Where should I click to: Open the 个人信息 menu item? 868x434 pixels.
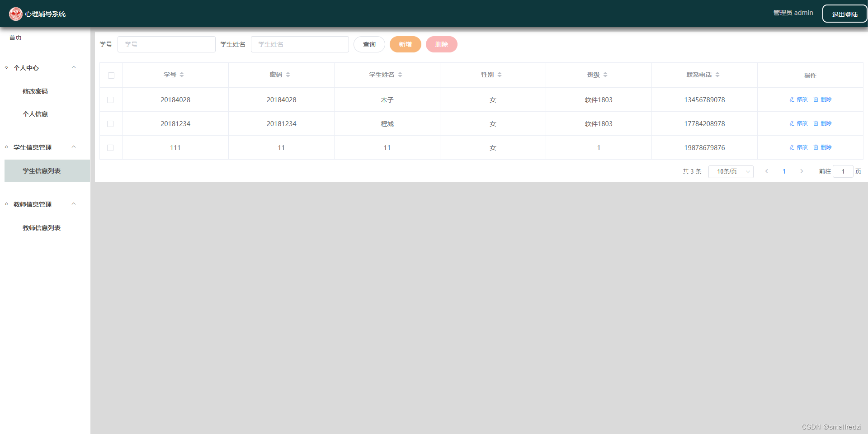35,114
